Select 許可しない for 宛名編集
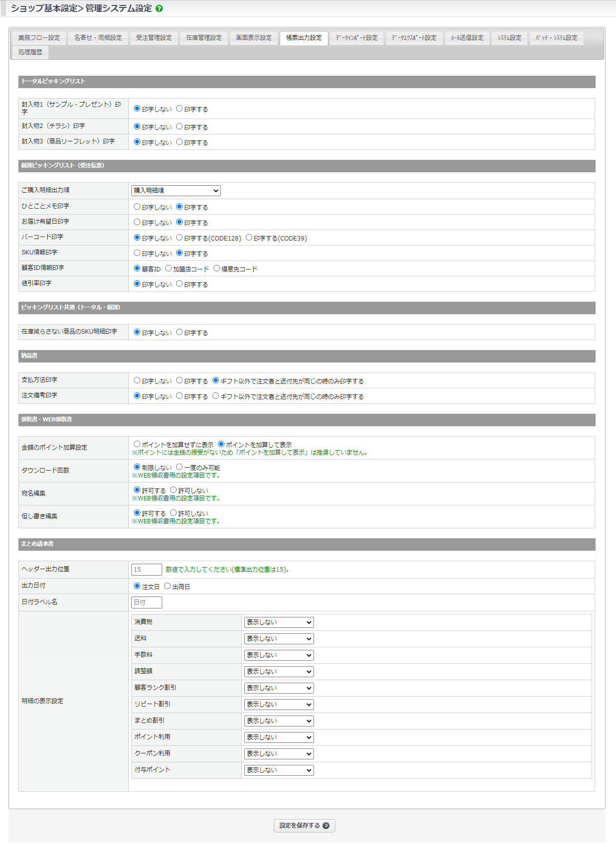 click(174, 490)
